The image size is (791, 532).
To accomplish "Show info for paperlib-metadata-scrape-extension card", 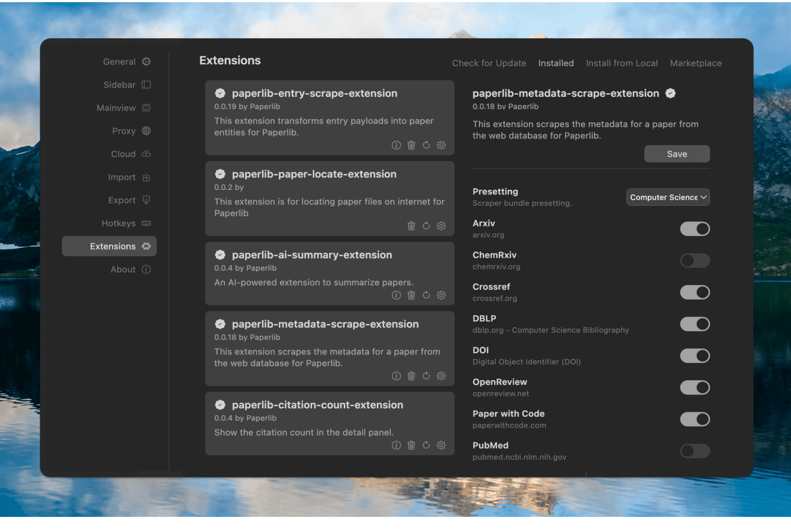I will click(396, 376).
